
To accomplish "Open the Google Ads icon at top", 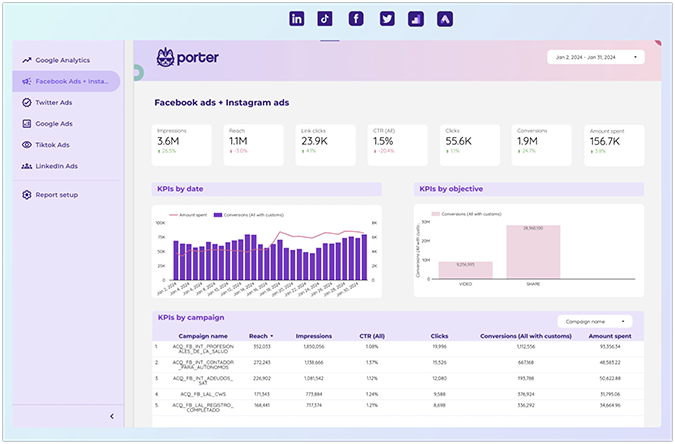I will (x=445, y=19).
